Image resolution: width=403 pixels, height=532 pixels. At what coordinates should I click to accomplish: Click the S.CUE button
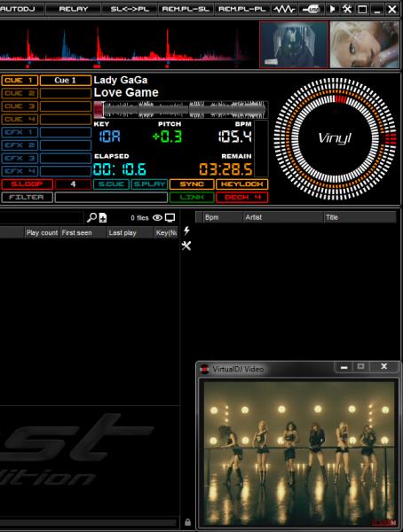pyautogui.click(x=111, y=184)
